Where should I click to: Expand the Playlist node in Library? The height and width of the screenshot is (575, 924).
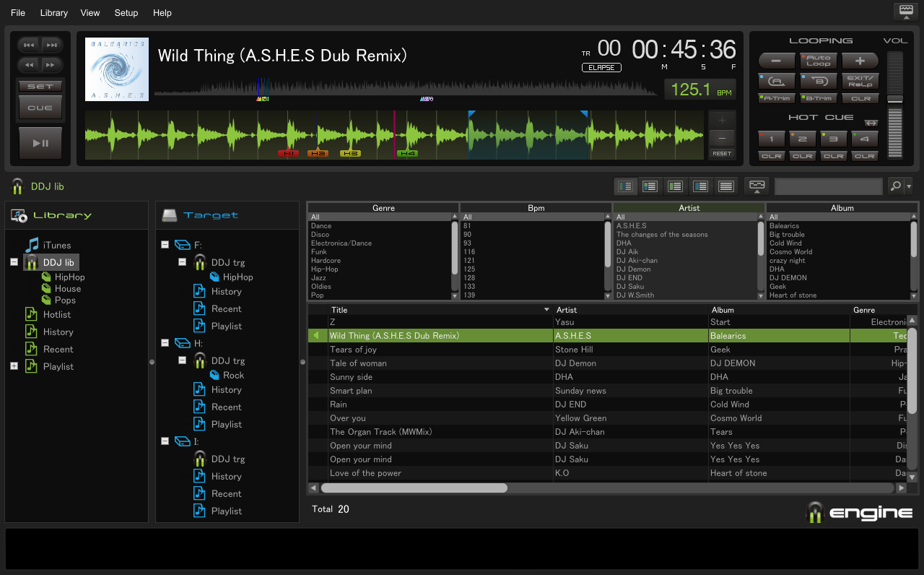click(x=14, y=366)
